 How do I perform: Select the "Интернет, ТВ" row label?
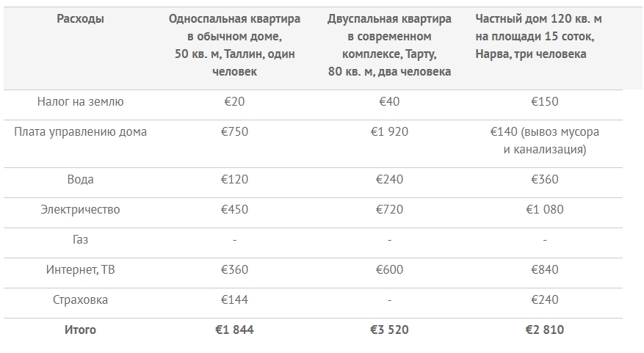point(80,270)
